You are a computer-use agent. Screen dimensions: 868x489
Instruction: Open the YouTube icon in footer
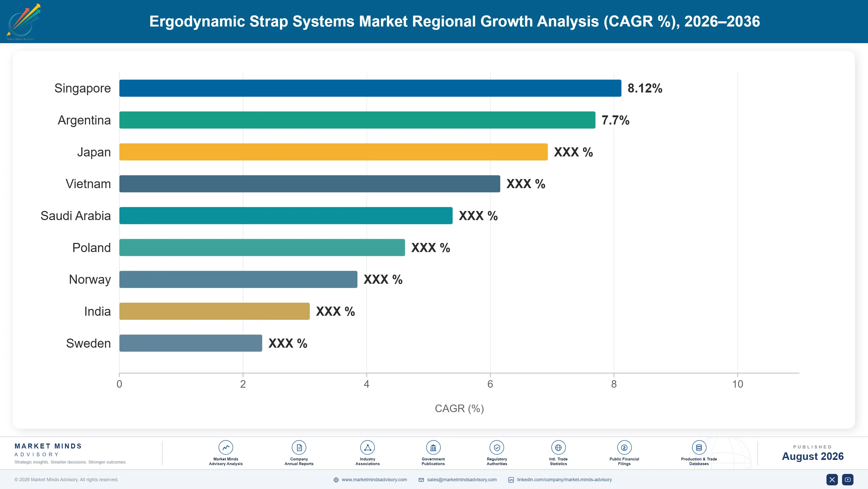coord(848,480)
